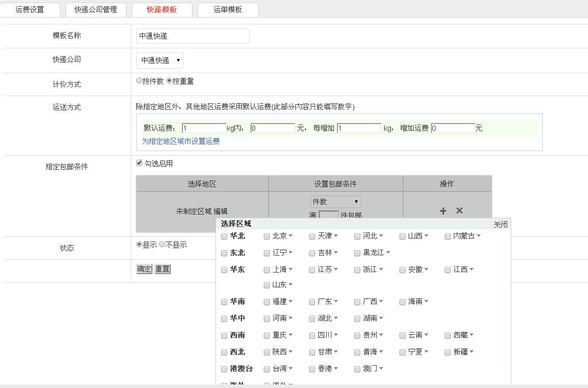588x388 pixels.
Task: Tick the 上海 checkbox
Action: 267,270
